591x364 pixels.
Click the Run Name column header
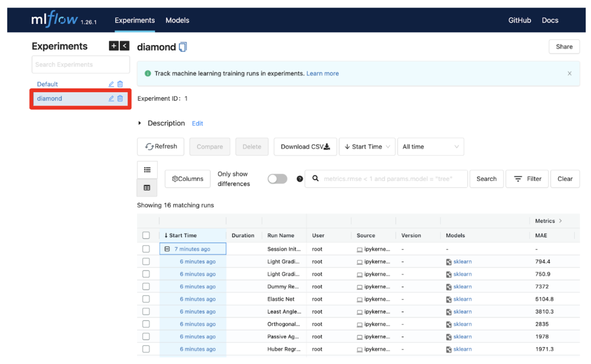tap(281, 236)
